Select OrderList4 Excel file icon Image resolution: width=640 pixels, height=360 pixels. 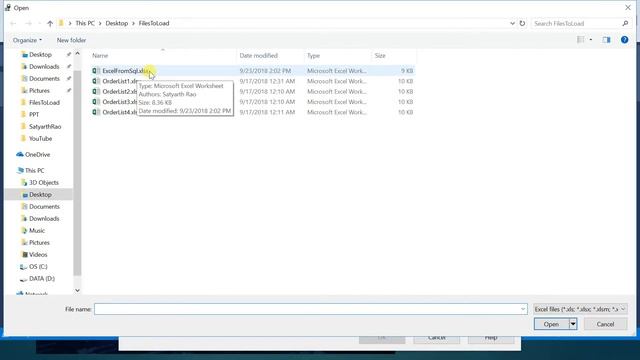point(96,112)
